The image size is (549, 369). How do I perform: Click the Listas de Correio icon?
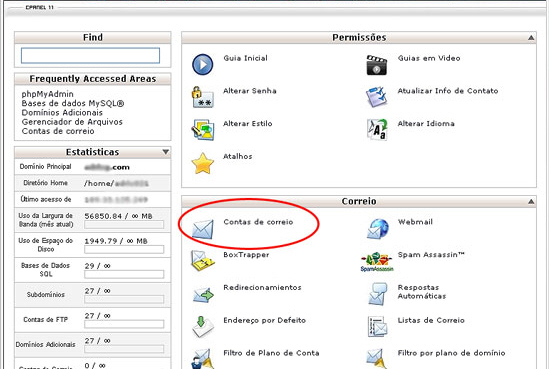click(x=377, y=327)
